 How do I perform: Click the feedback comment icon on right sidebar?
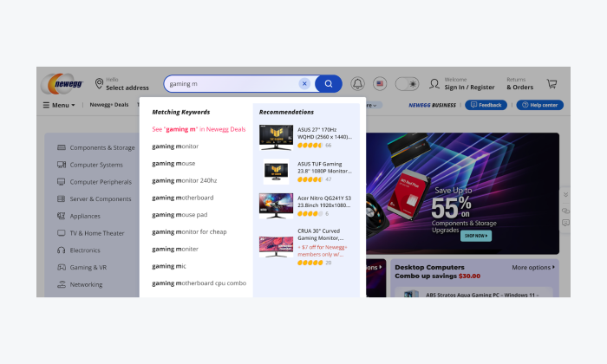pos(565,223)
